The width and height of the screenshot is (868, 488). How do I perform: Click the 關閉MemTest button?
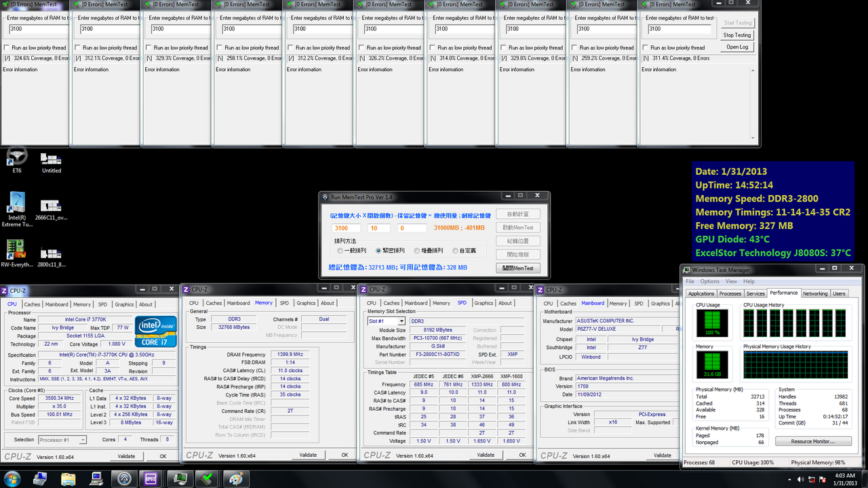518,268
